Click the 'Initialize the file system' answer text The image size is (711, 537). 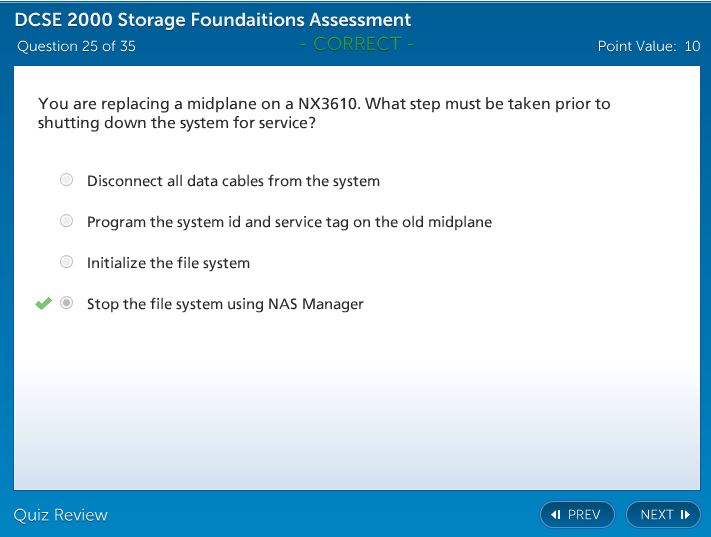click(168, 263)
